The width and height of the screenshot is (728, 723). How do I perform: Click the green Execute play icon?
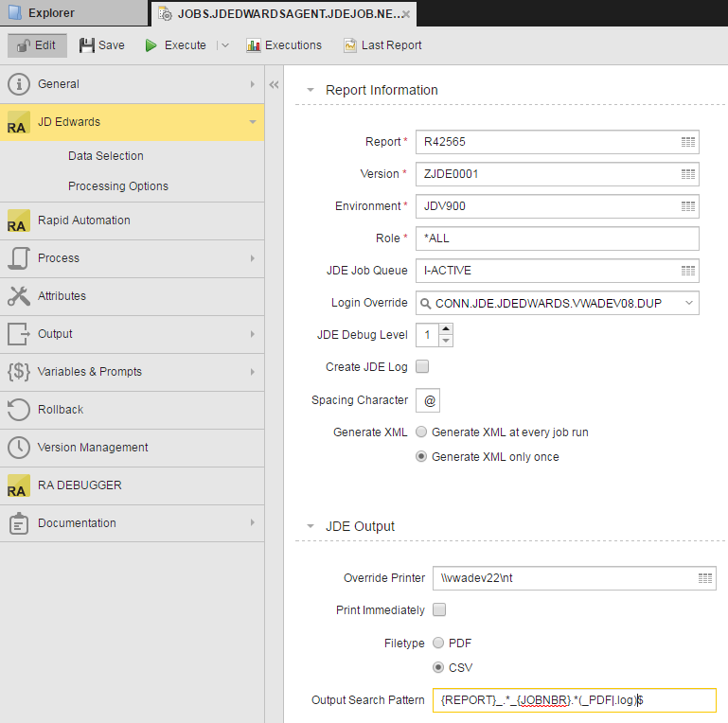coord(151,45)
